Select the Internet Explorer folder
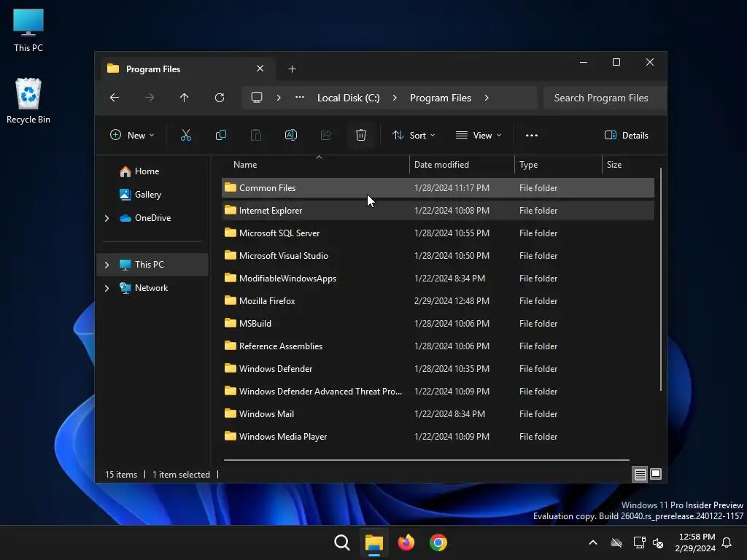 (438, 211)
